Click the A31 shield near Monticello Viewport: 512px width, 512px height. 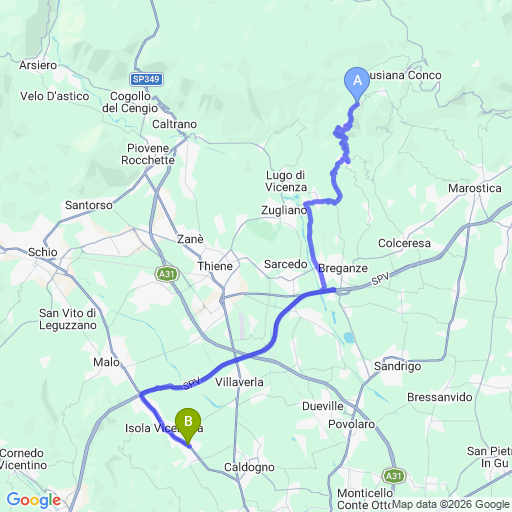394,476
